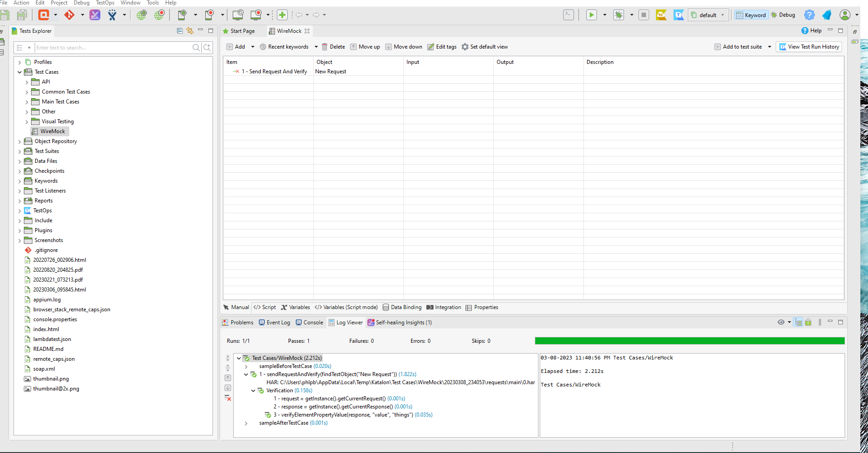Open the Add to test suite dropdown arrow
Viewport: 868px width, 453px height.
769,47
